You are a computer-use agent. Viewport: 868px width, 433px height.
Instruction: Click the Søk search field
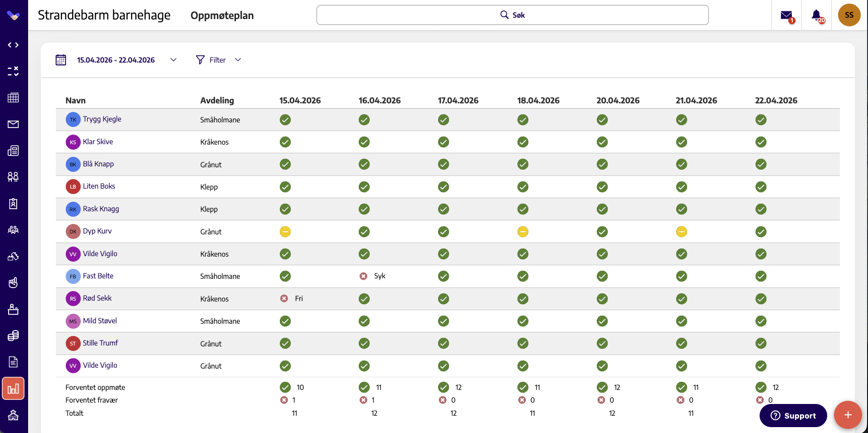click(x=512, y=15)
